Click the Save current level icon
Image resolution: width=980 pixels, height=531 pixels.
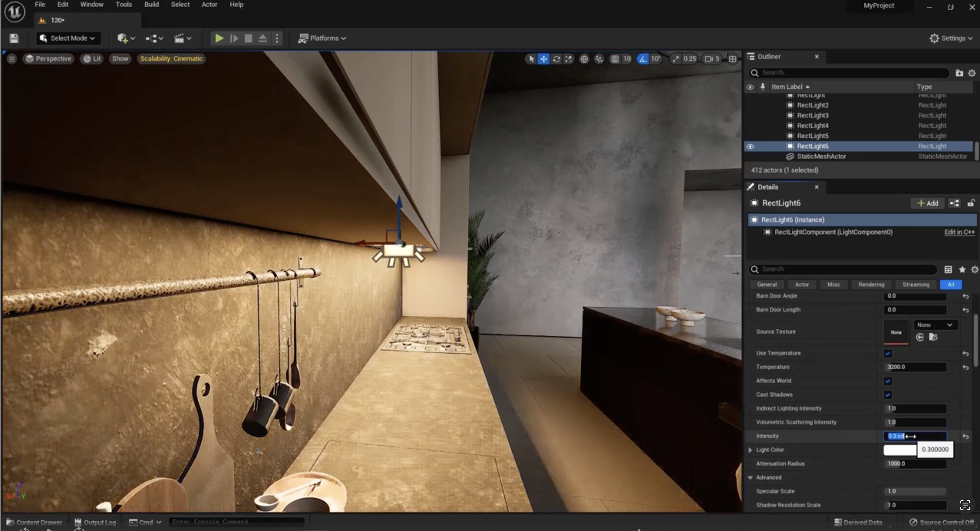coord(14,38)
